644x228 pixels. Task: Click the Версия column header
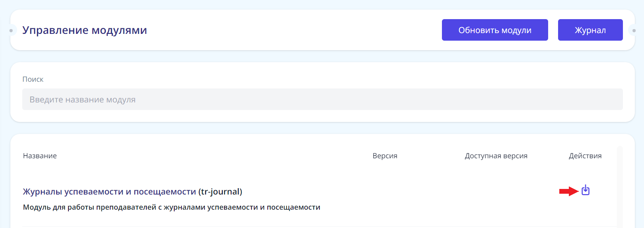pos(385,156)
